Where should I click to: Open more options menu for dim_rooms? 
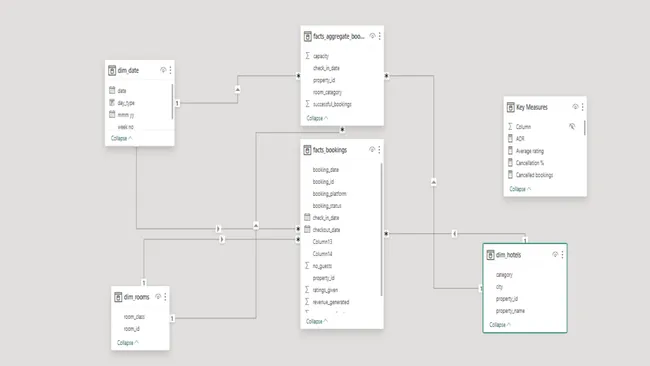[x=165, y=297]
